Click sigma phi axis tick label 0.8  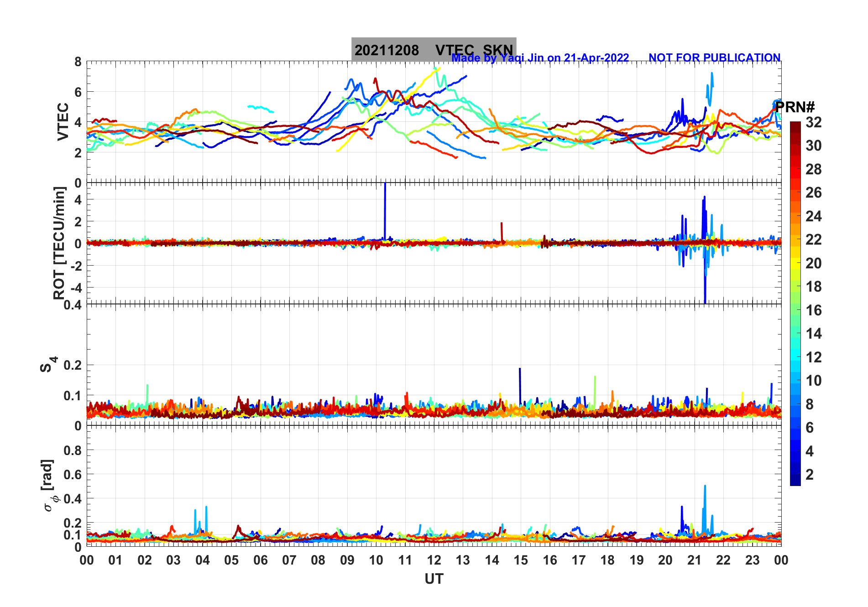(x=73, y=450)
